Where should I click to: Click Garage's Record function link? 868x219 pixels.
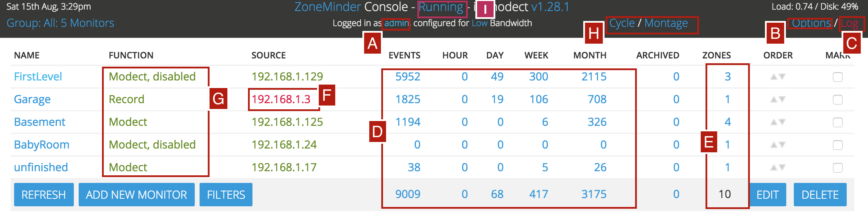tap(126, 99)
